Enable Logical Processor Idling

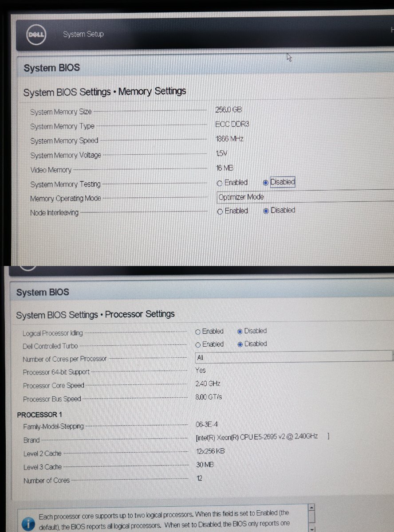click(x=198, y=332)
